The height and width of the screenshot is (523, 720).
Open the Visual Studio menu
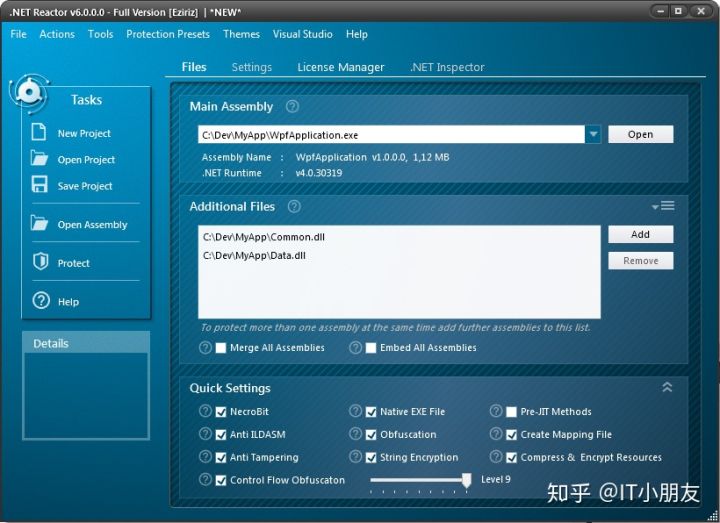click(x=303, y=34)
